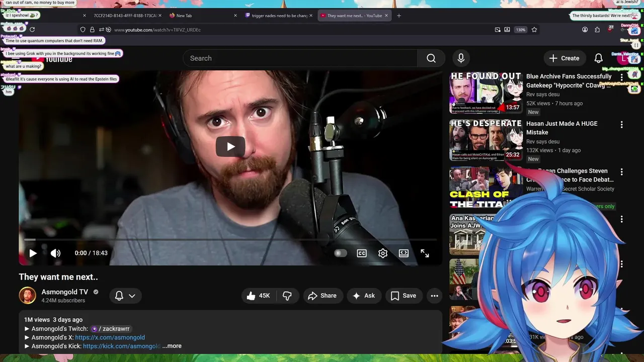
Task: Open the x.com/asmongold link
Action: tap(110, 337)
